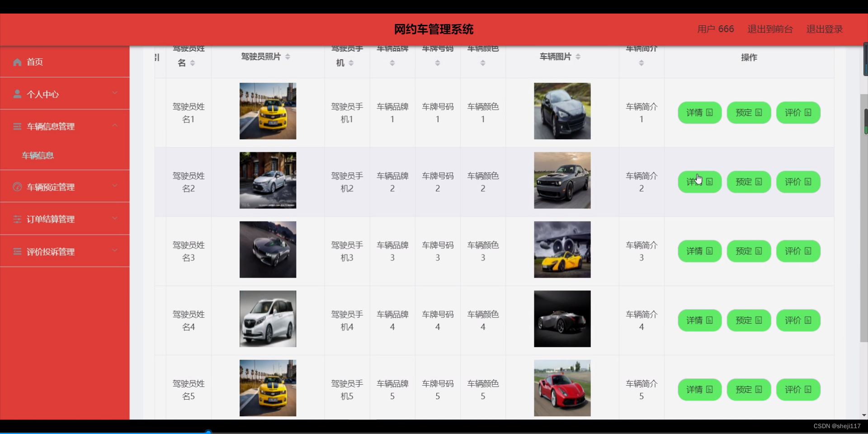Click the round icon beside 车辆预定管理

coord(17,187)
